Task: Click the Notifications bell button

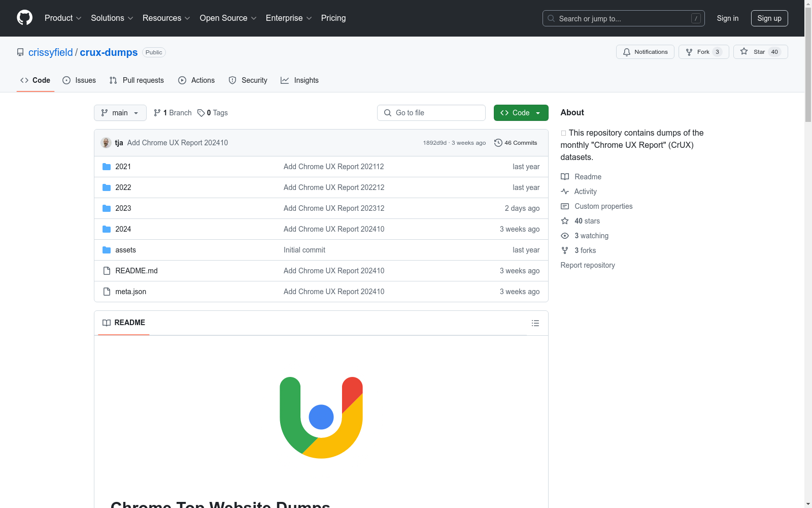Action: point(645,52)
